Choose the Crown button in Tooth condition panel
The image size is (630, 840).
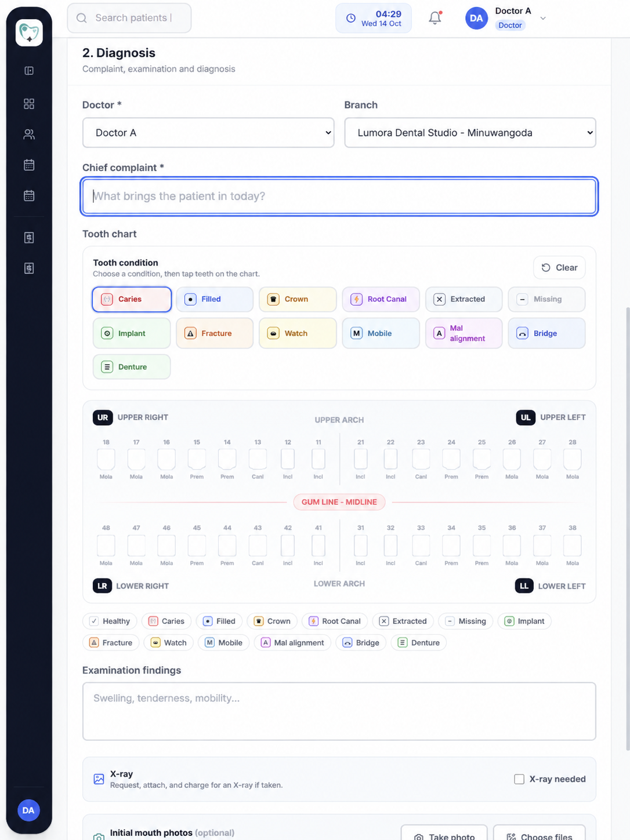click(298, 299)
